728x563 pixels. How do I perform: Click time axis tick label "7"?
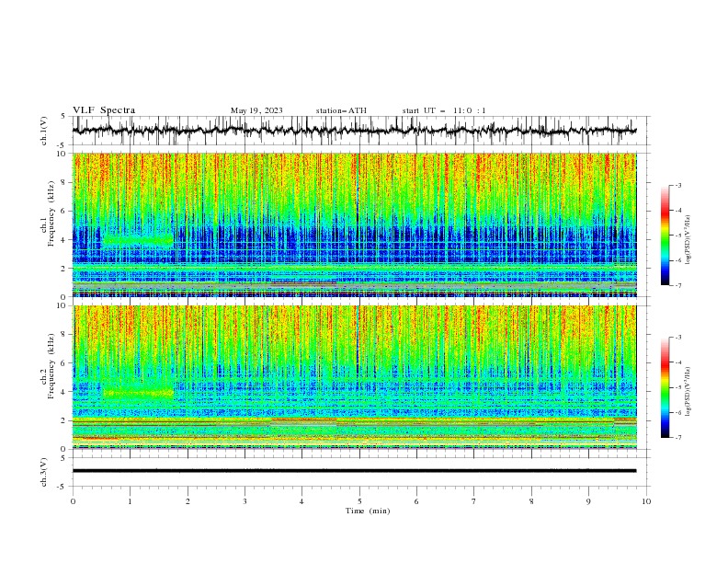coord(474,501)
